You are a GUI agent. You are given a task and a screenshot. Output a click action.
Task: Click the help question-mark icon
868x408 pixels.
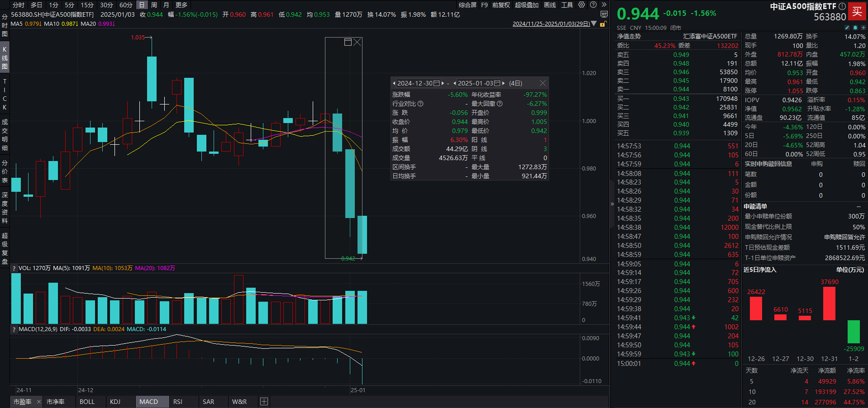[x=593, y=5]
